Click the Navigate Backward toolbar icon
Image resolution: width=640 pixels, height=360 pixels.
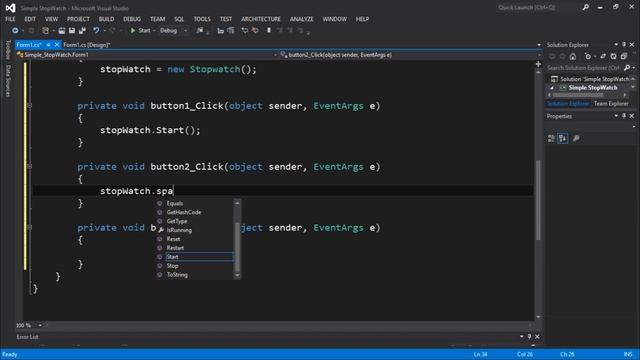[x=15, y=30]
